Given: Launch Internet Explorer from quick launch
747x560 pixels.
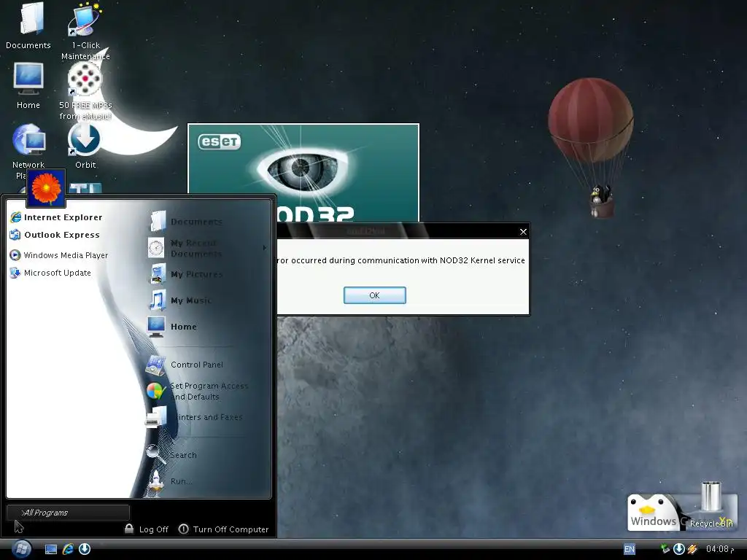Looking at the screenshot, I should (68, 549).
